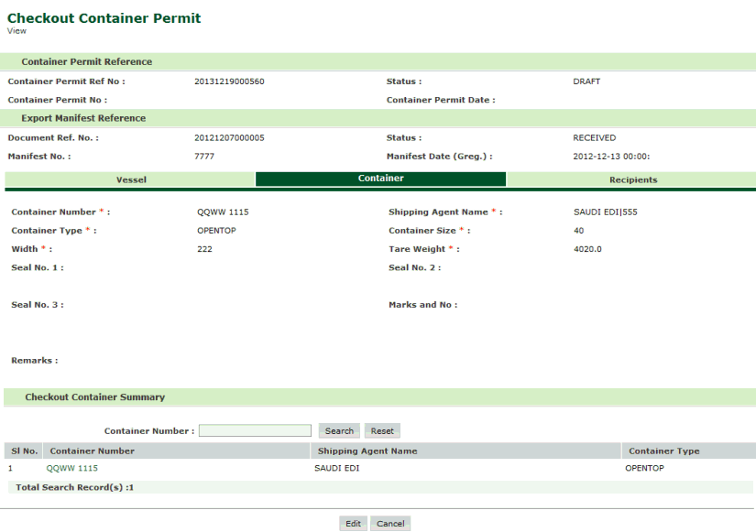Click the Edit button
756x532 pixels.
(353, 524)
